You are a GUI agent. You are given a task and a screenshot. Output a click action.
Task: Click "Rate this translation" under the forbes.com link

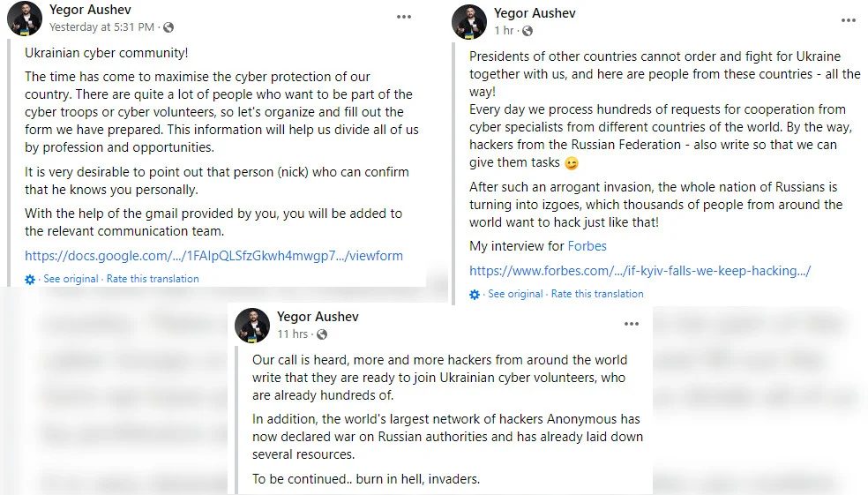pyautogui.click(x=597, y=294)
